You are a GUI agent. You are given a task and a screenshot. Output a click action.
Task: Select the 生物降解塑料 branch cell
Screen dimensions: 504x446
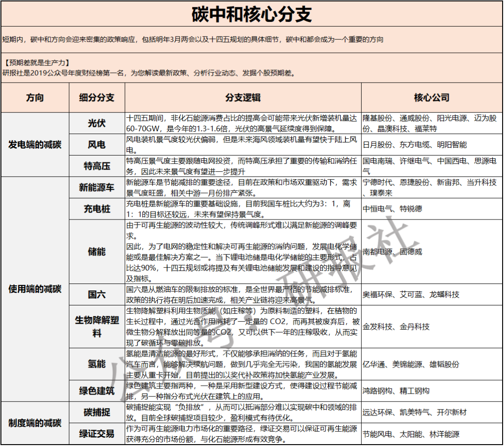[97, 326]
